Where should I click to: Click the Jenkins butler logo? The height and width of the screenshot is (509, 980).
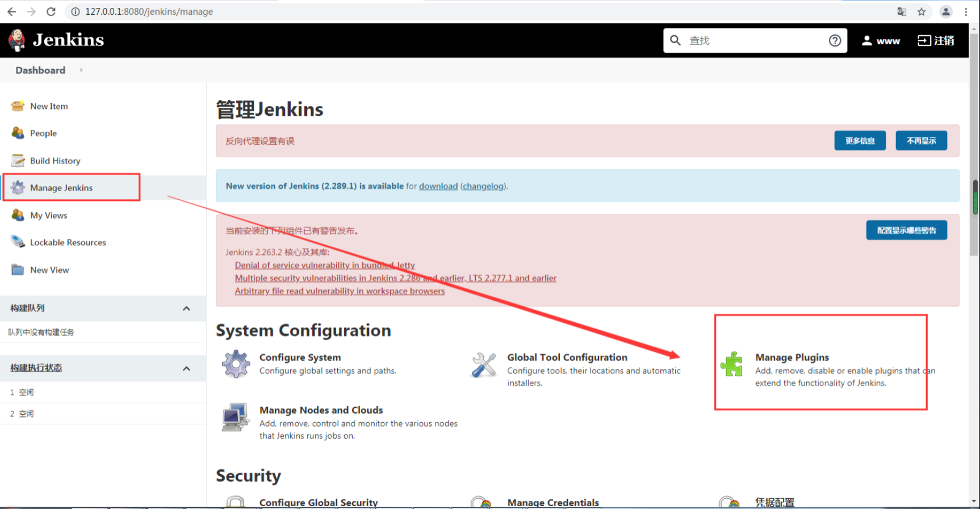(x=16, y=40)
